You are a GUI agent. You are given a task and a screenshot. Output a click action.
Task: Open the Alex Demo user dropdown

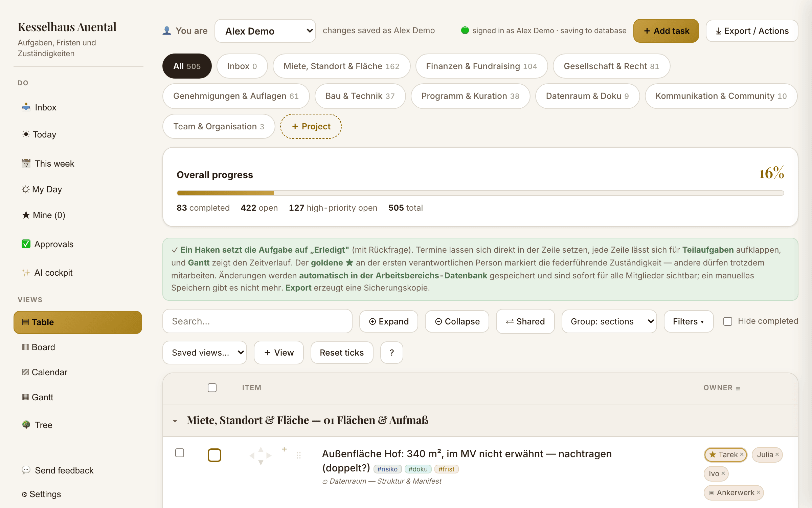(x=265, y=31)
